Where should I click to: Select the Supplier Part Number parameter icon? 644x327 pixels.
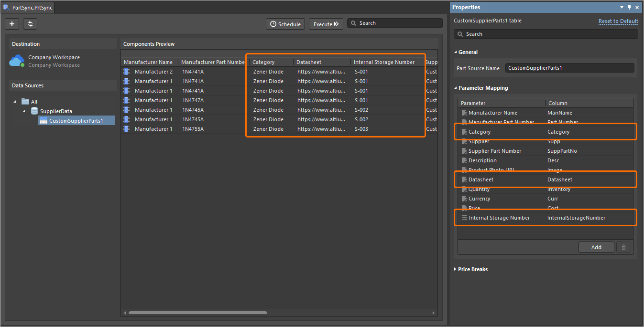[x=464, y=151]
